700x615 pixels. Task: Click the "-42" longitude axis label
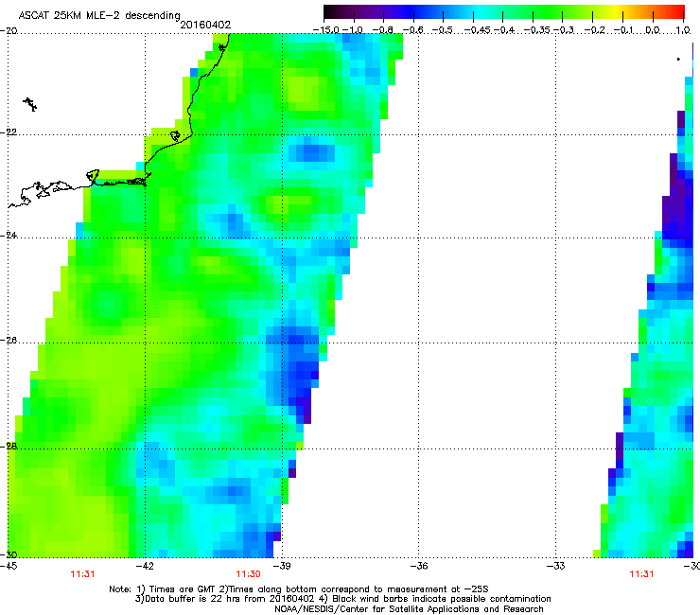point(145,566)
